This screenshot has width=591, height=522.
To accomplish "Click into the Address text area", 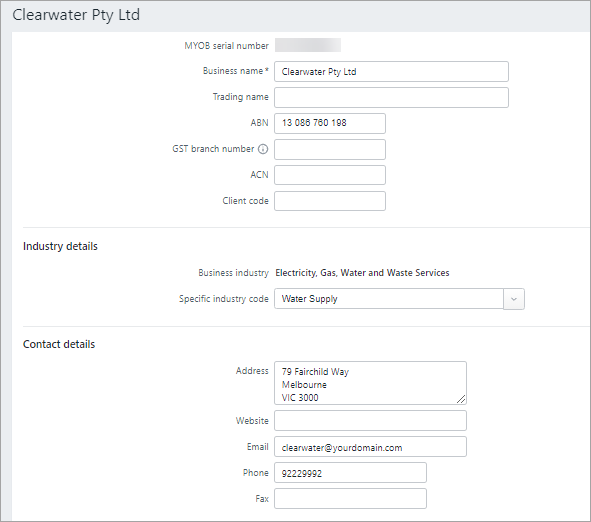I will (x=370, y=383).
